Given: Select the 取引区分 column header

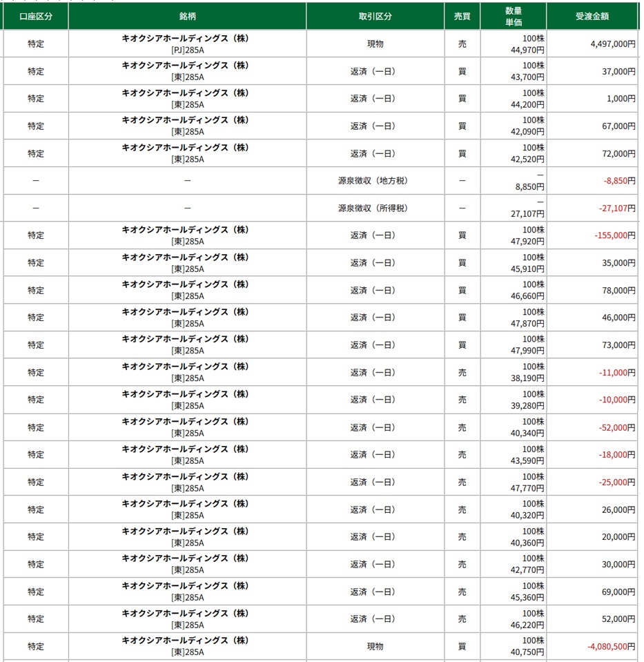Looking at the screenshot, I should tap(375, 16).
